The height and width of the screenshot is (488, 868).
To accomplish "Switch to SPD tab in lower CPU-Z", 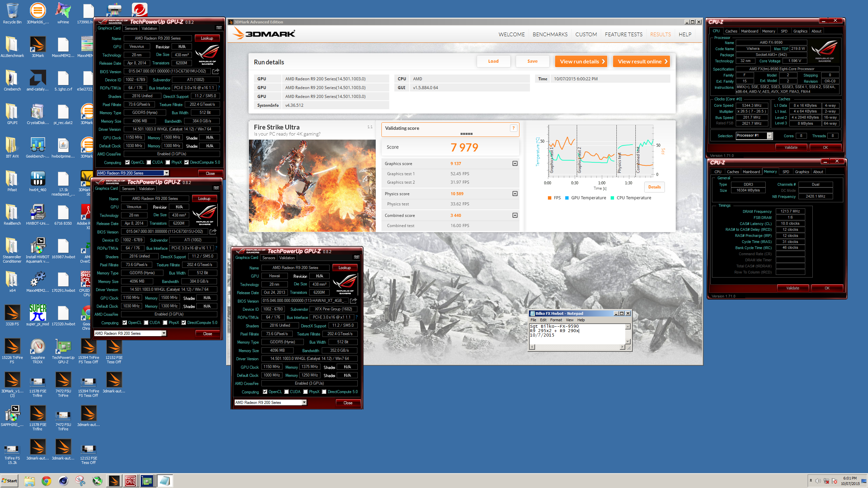I will pos(786,172).
